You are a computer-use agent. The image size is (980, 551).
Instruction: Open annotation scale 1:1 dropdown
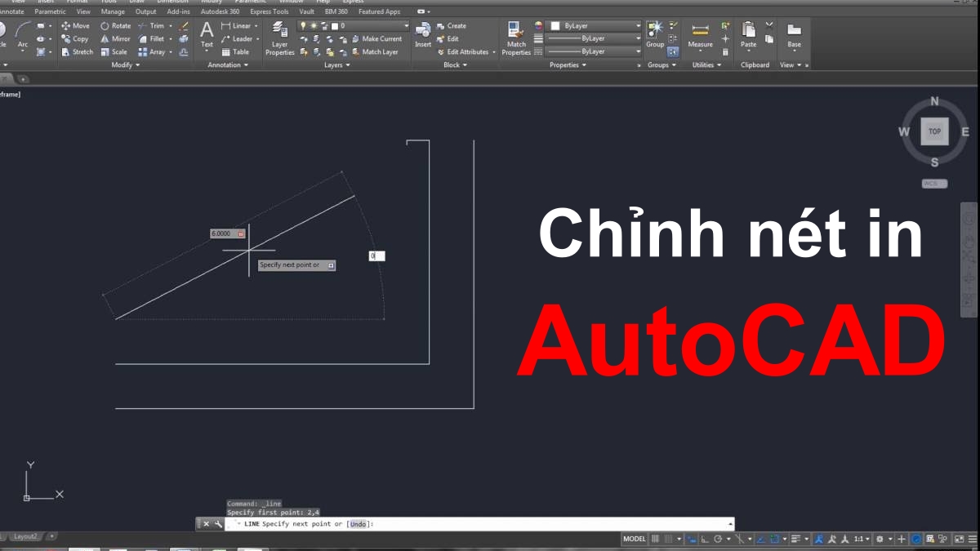click(861, 539)
